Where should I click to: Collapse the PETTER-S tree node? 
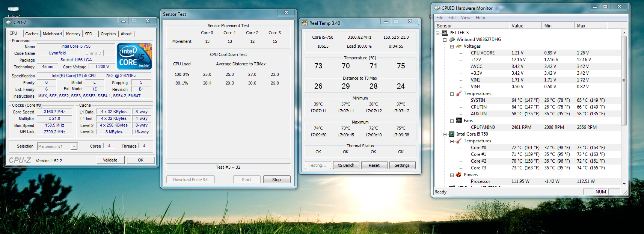438,33
